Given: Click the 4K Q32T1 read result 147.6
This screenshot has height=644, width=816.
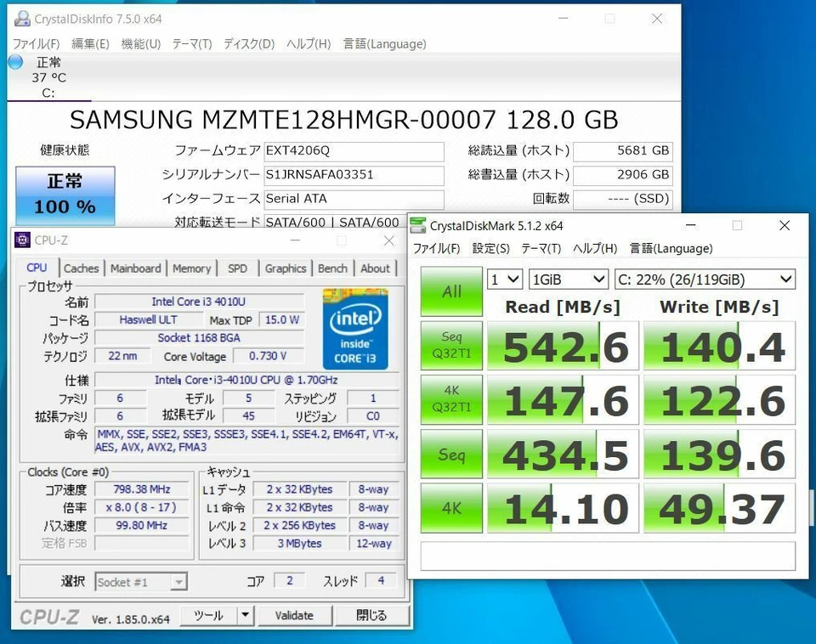Looking at the screenshot, I should (x=563, y=399).
